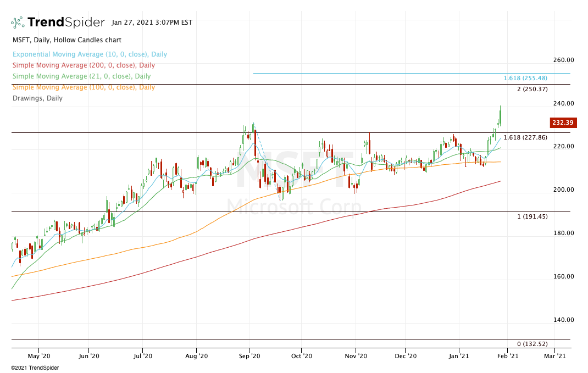Click the Mar '21 date axis label
Image resolution: width=588 pixels, height=373 pixels.
pos(554,356)
